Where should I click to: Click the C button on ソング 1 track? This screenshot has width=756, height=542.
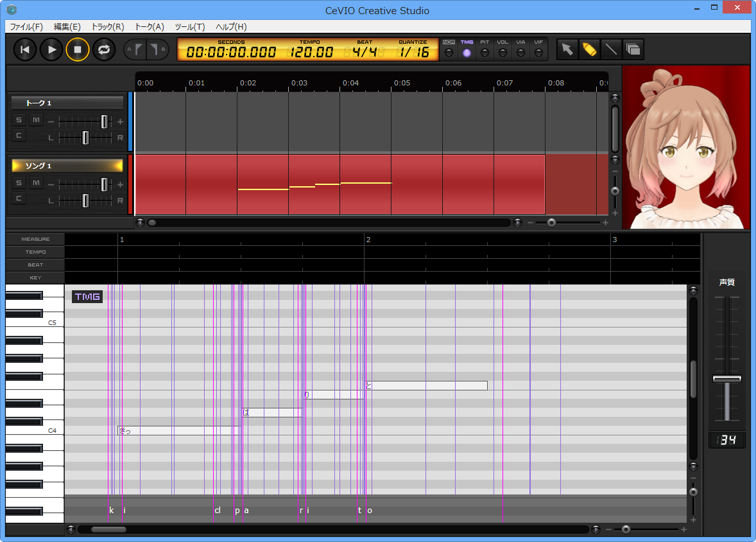click(x=19, y=198)
